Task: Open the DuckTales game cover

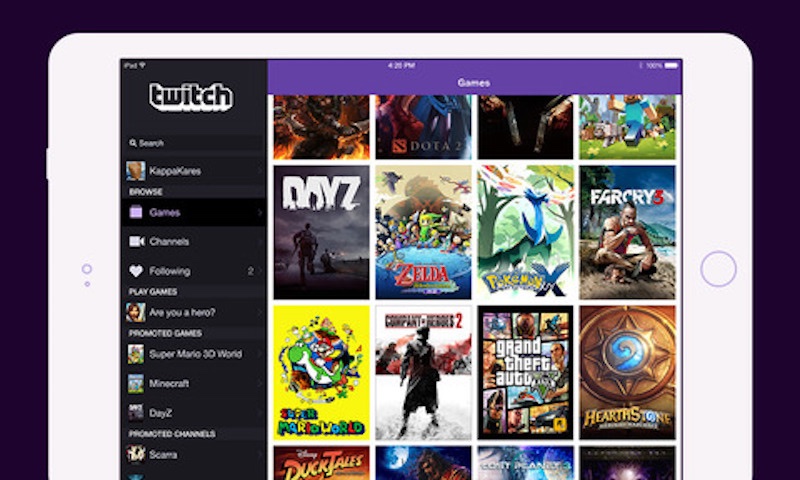Action: (321, 463)
